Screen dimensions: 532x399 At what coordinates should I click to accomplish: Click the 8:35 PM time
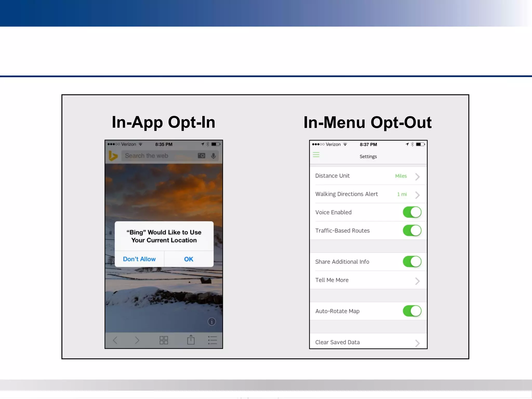[x=164, y=144]
